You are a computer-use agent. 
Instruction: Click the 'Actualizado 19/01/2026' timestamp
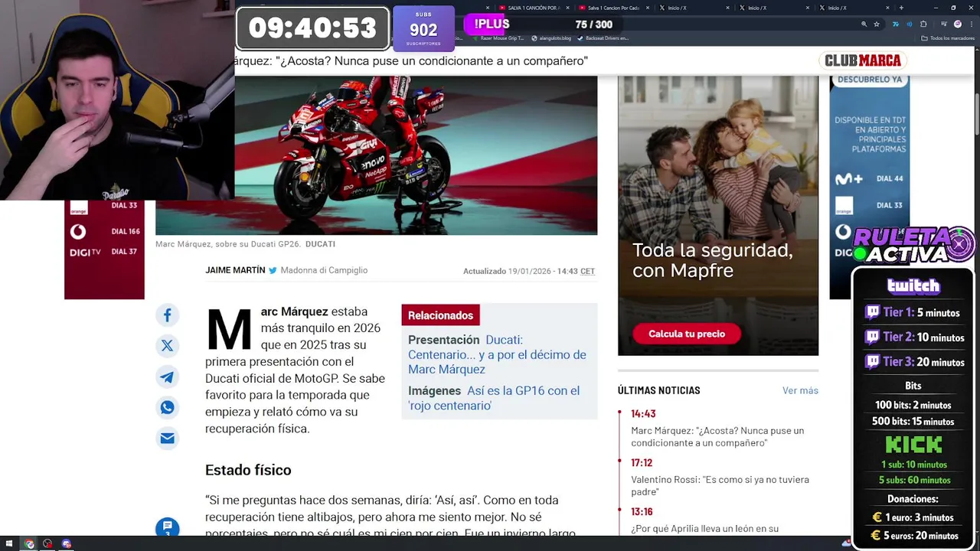point(529,271)
